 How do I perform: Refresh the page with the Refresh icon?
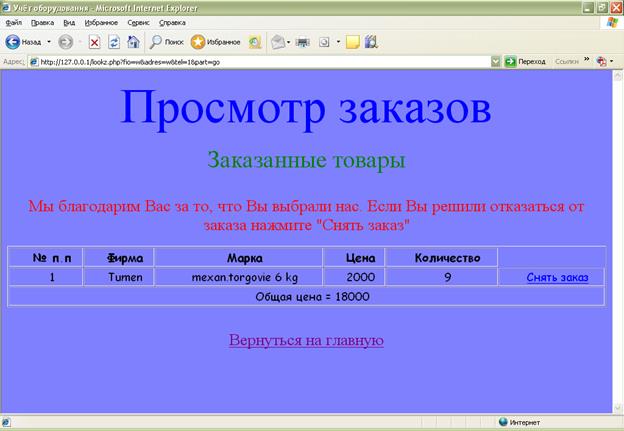pos(114,42)
